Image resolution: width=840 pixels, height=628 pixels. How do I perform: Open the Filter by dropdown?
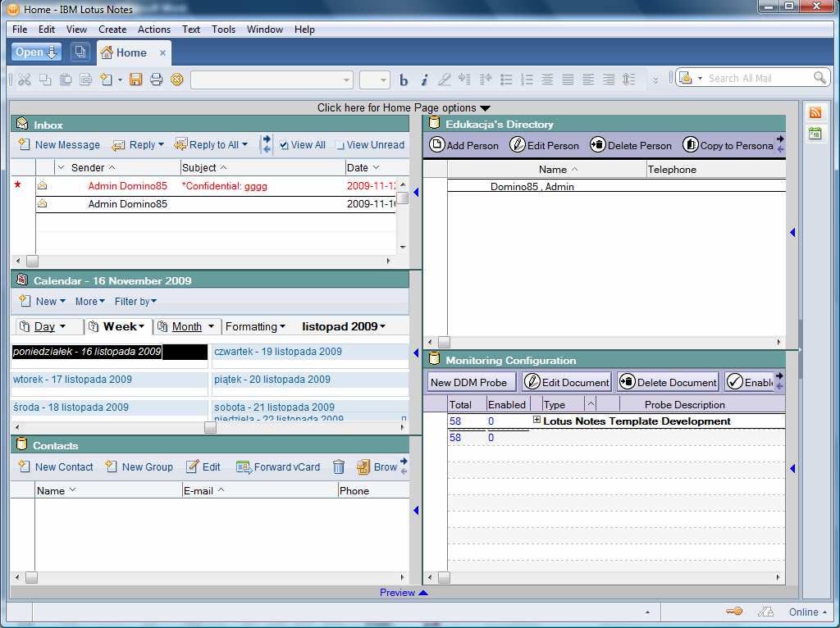pos(153,302)
